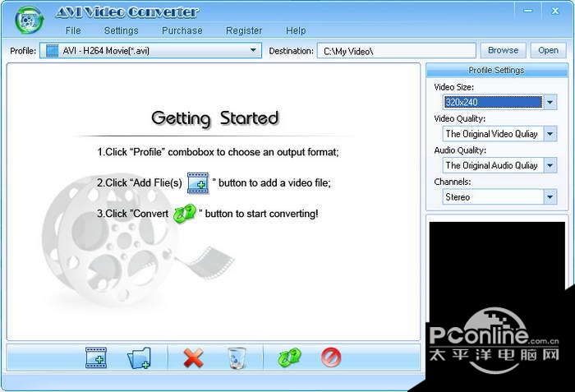Close the AVI Video Converter window
This screenshot has width=575, height=392.
click(555, 11)
